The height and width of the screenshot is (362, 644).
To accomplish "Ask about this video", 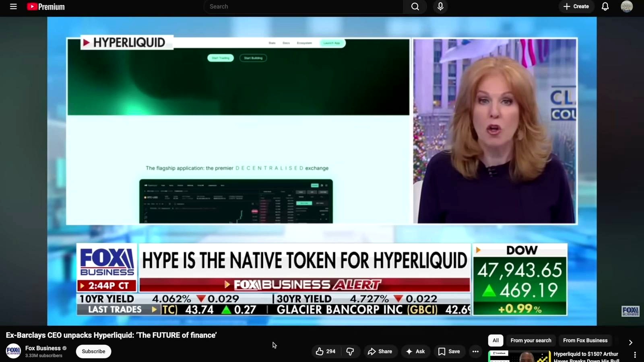I will click(415, 351).
